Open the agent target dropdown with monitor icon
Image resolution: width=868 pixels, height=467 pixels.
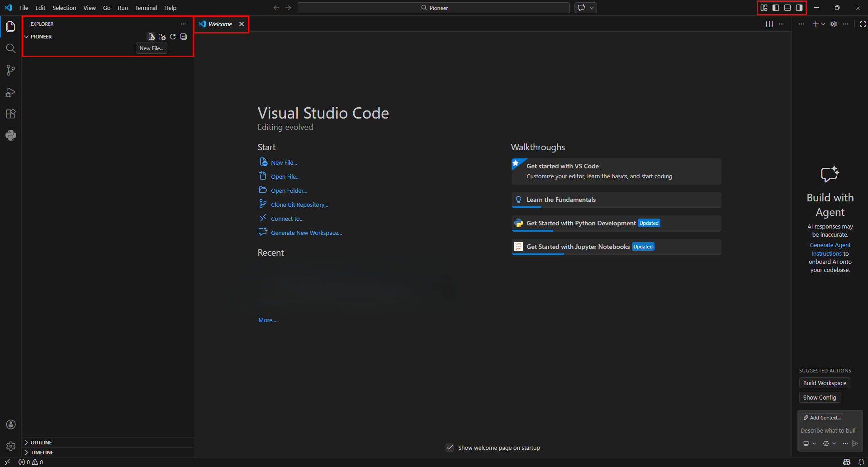point(810,443)
